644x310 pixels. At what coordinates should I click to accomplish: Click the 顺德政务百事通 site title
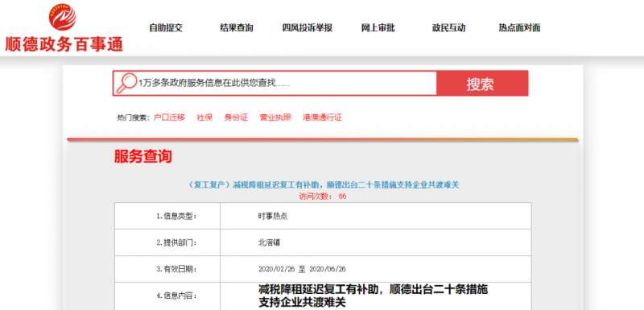pyautogui.click(x=64, y=43)
